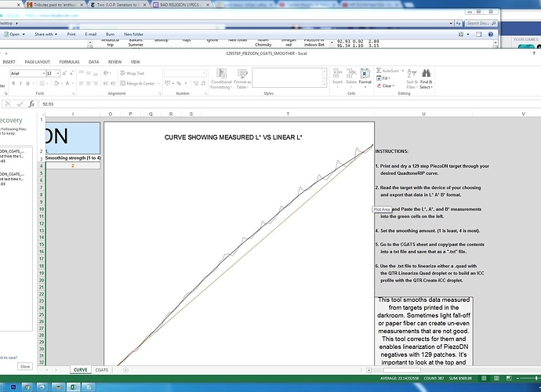The width and height of the screenshot is (541, 392).
Task: Click the Borders icon in Font group
Action: point(42,83)
